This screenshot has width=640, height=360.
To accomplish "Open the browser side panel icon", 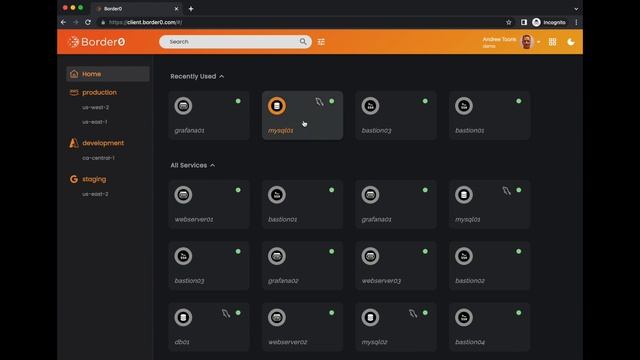I will tap(524, 22).
